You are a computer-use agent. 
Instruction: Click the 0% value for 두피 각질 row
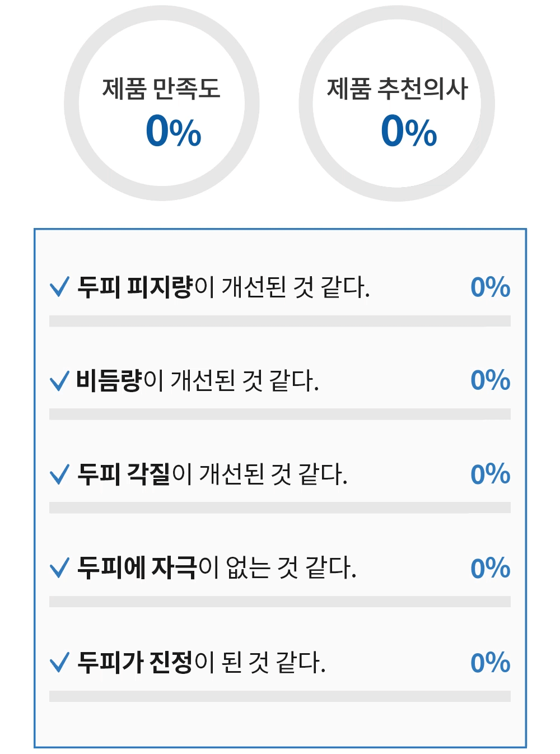point(490,474)
